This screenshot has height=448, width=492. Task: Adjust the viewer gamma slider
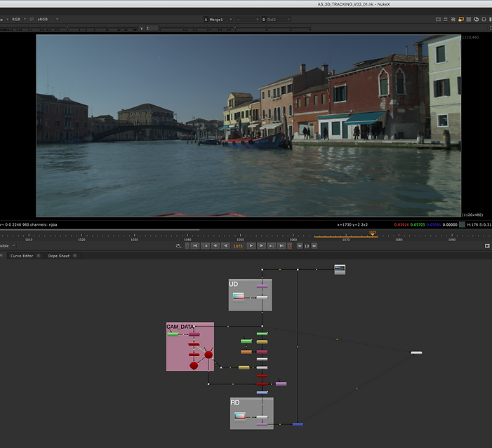tap(235, 29)
